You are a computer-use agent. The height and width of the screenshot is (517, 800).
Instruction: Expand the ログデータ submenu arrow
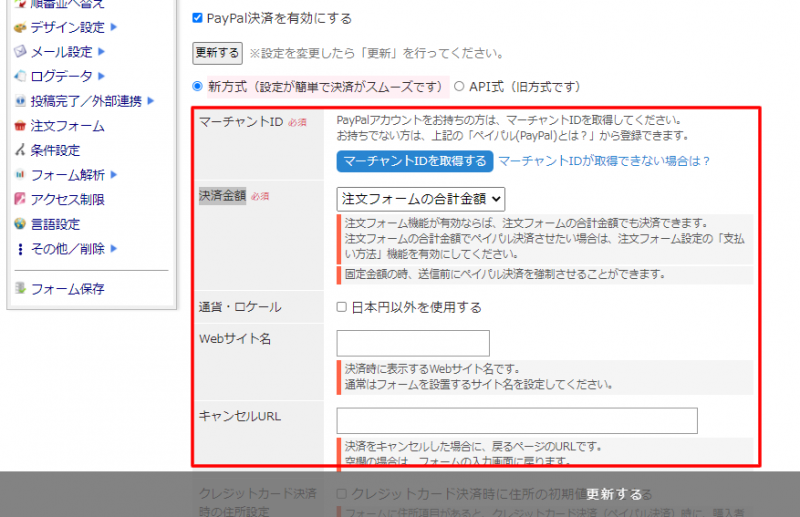[101, 76]
